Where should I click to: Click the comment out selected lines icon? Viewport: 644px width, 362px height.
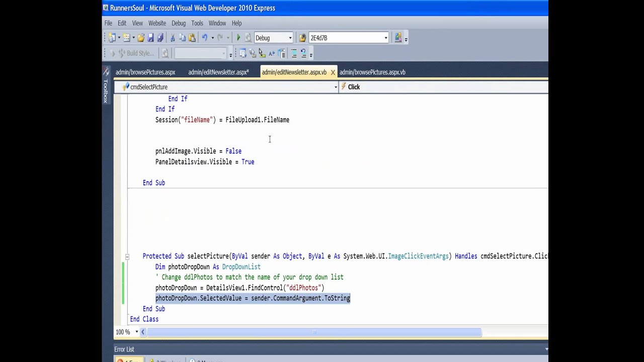tap(294, 53)
